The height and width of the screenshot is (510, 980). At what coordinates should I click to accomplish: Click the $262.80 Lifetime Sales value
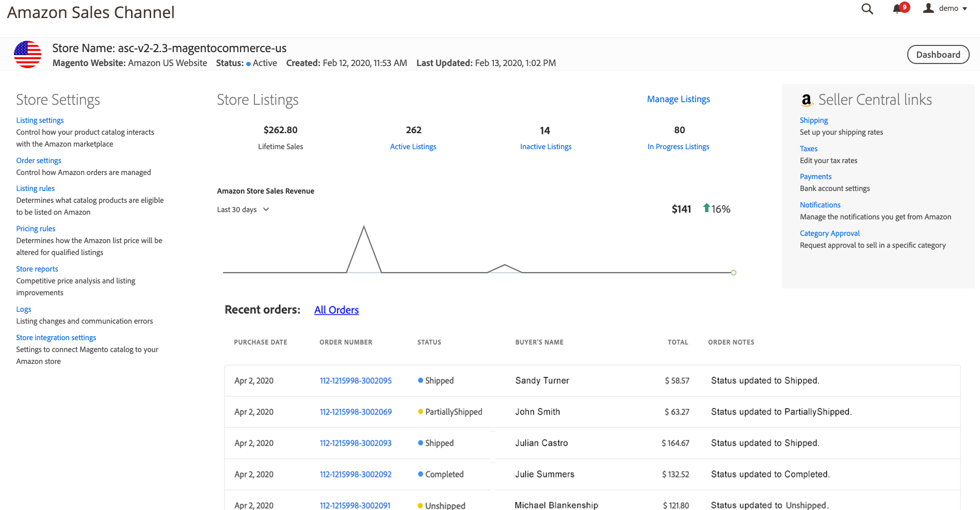click(x=281, y=130)
